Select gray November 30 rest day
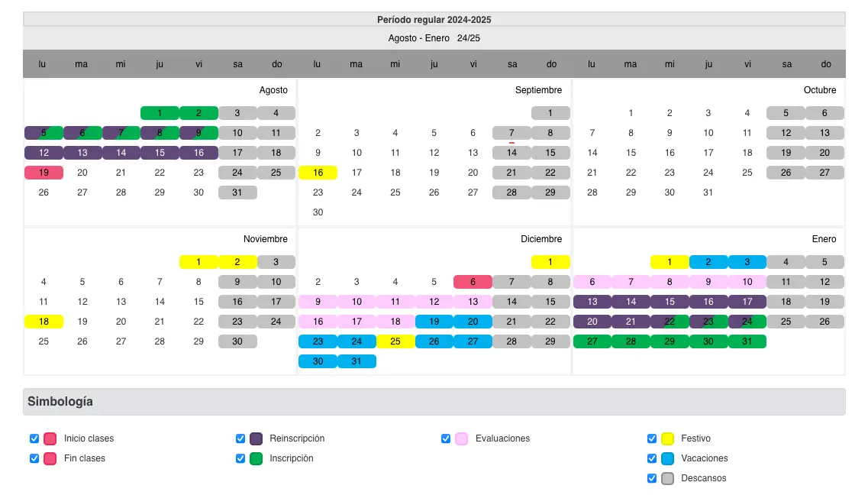Viewport: 868px width, 495px height. (x=237, y=341)
